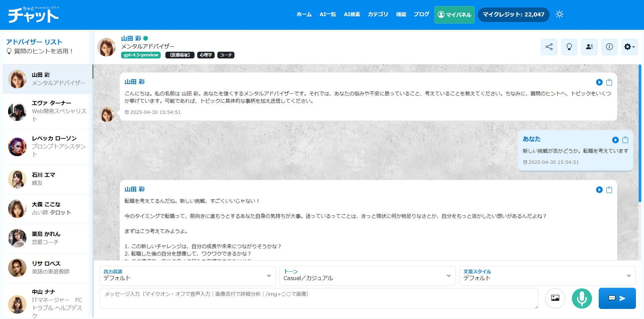Play audio of the first 山田 彩 message
Image resolution: width=644 pixels, height=319 pixels.
click(599, 82)
